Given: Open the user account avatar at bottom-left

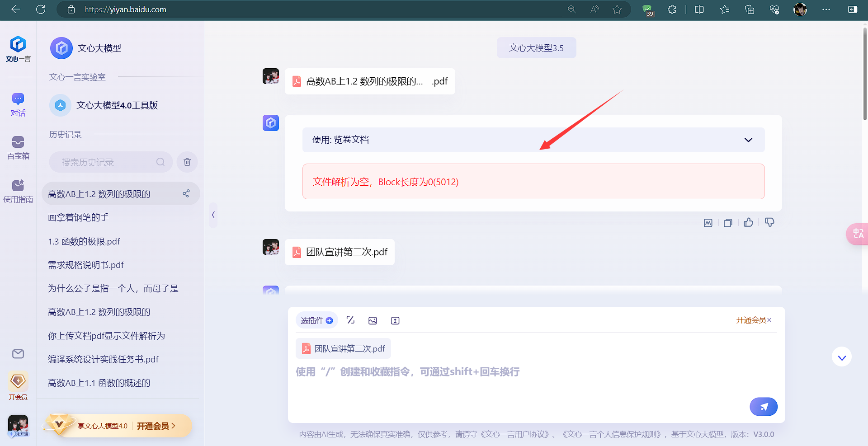Looking at the screenshot, I should [x=18, y=426].
